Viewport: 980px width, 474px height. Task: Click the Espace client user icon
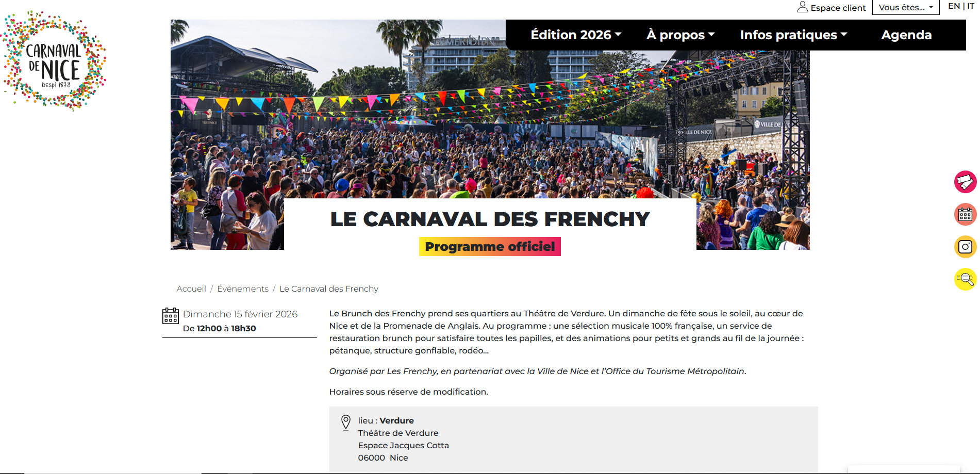coord(802,7)
